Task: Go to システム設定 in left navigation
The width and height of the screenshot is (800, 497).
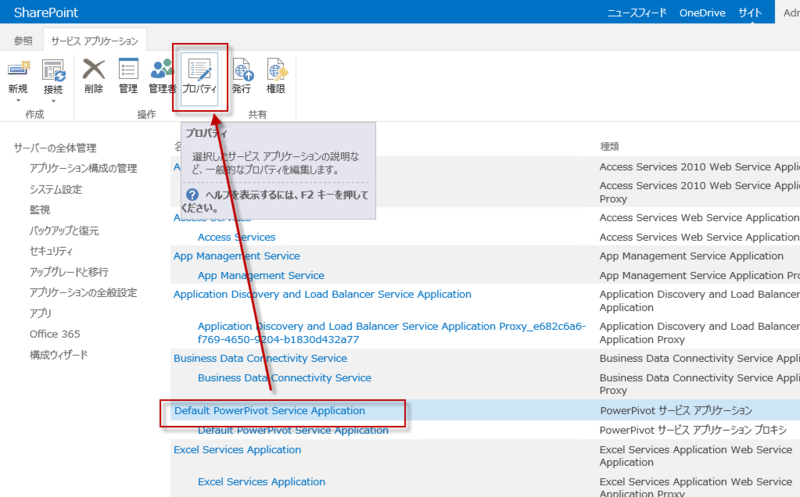Action: tap(56, 189)
